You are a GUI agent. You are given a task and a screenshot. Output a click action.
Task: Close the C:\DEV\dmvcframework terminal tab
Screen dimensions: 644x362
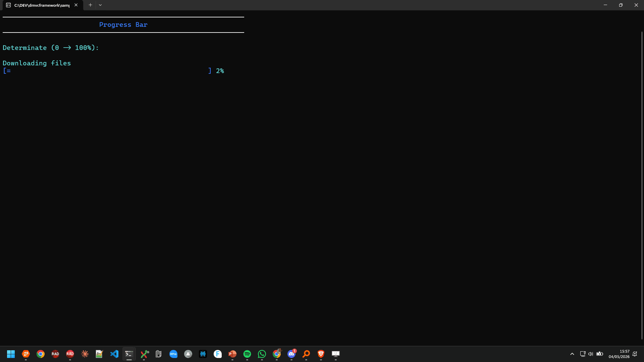click(x=76, y=5)
